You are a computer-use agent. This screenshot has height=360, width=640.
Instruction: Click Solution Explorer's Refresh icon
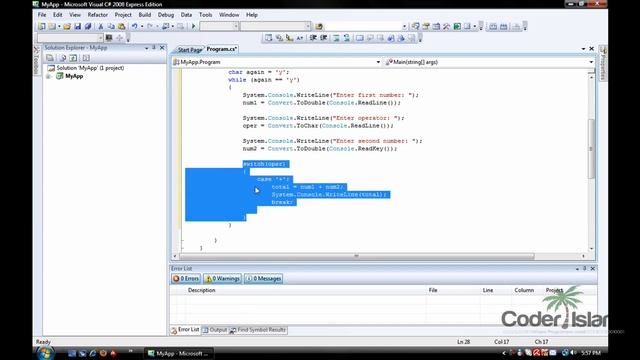73,58
